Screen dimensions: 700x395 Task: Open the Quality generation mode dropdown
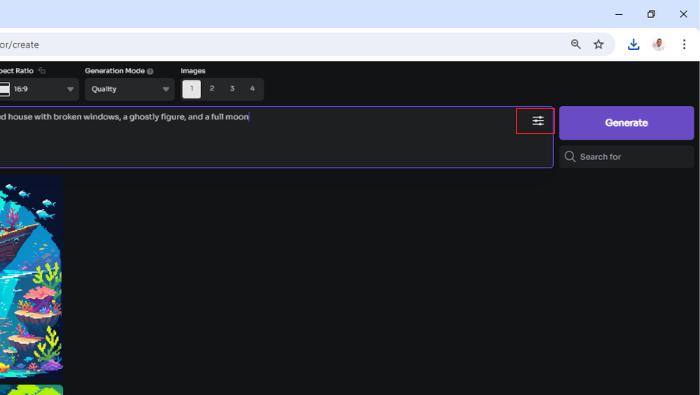tap(129, 89)
